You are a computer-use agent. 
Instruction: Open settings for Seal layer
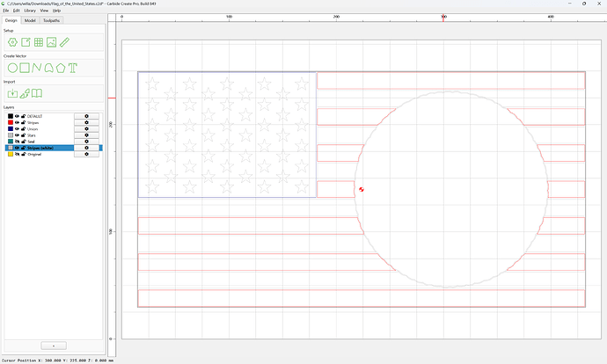click(x=86, y=142)
